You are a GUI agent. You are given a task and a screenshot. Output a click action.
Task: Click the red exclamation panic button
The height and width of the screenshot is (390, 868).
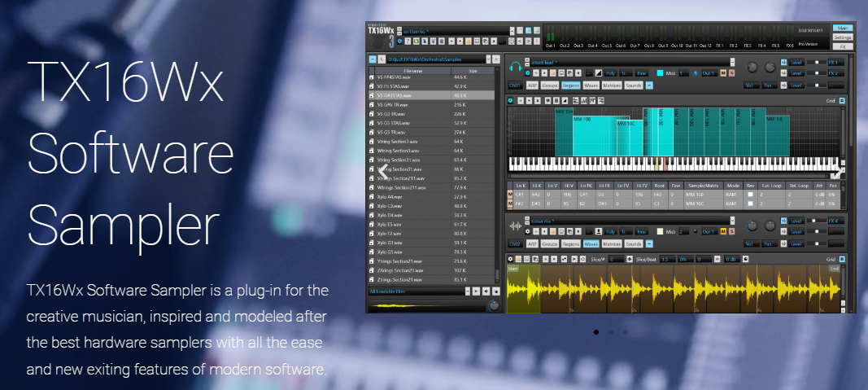coord(536,41)
